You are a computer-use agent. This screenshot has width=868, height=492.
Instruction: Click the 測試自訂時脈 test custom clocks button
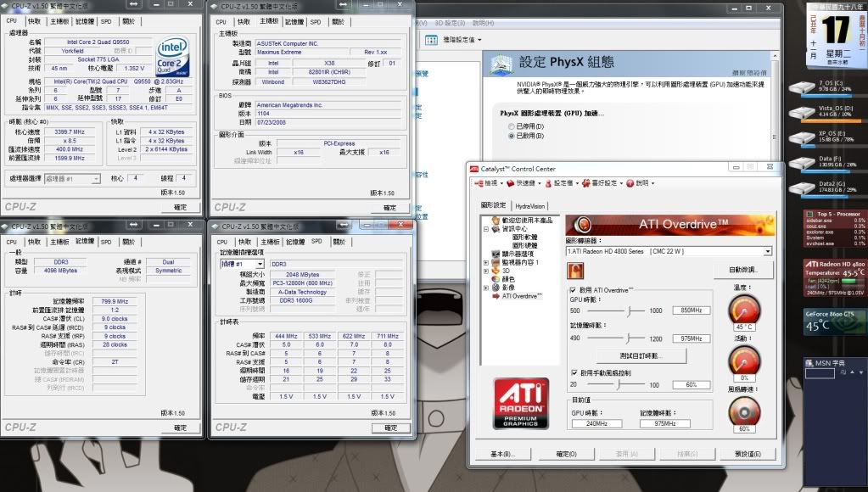point(641,355)
